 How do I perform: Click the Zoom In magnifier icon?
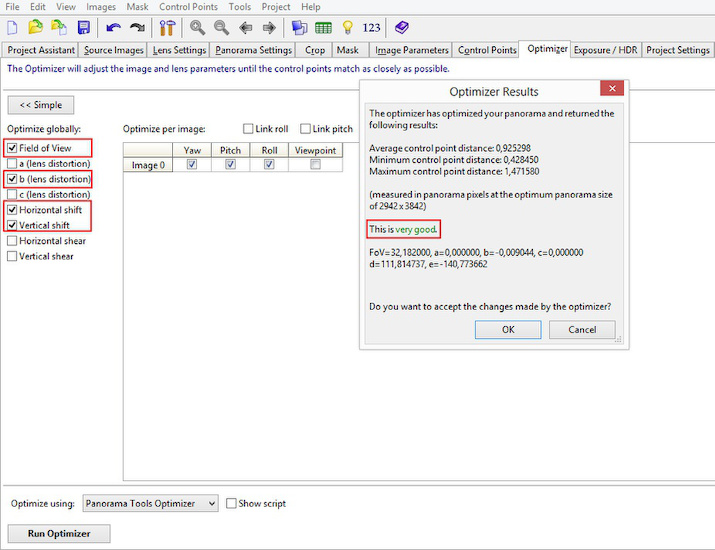point(197,28)
